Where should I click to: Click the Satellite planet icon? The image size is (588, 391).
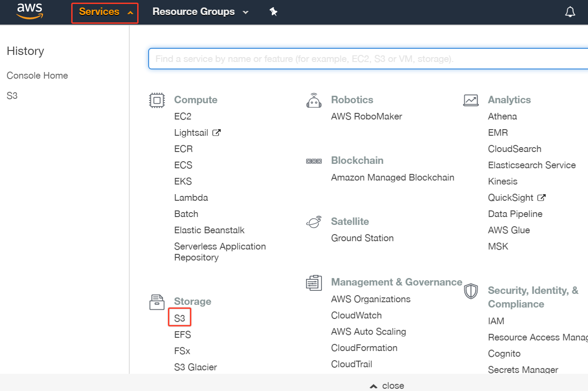pos(314,222)
